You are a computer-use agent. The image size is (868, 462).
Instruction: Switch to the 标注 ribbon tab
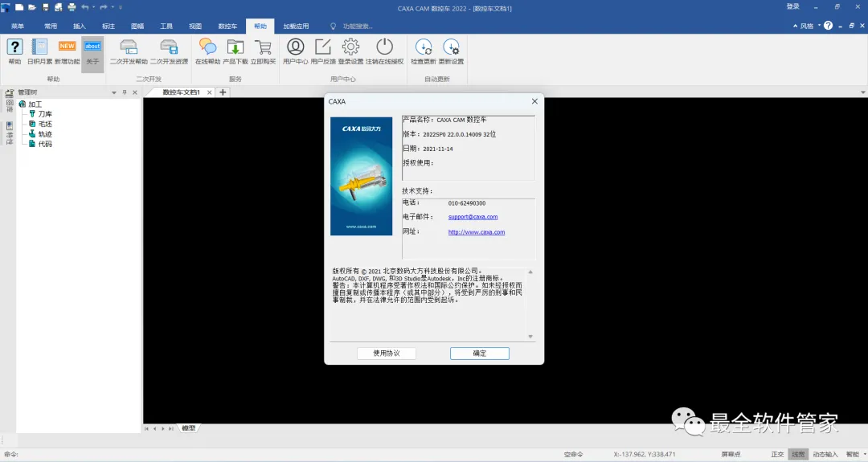108,26
